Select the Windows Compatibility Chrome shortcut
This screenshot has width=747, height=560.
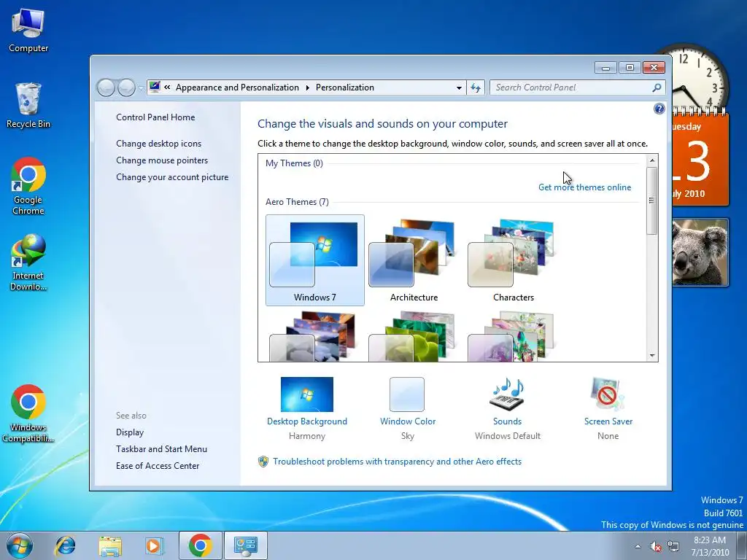click(28, 413)
